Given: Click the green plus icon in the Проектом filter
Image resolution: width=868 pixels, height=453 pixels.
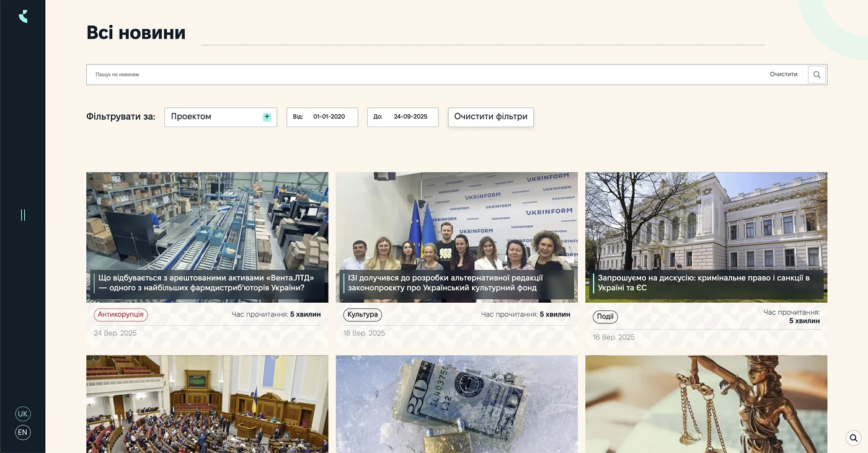Looking at the screenshot, I should pyautogui.click(x=267, y=117).
